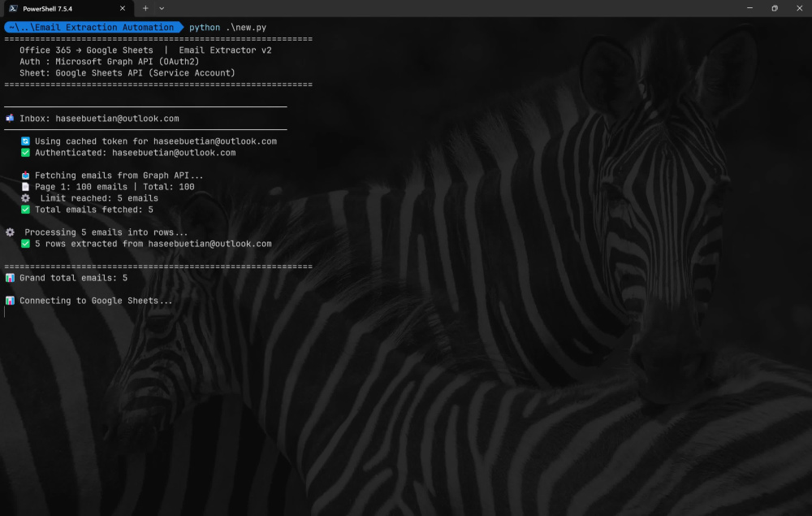Click 'Limit reached: 5 emails' line
Viewport: 812px width, 516px height.
[x=99, y=198]
